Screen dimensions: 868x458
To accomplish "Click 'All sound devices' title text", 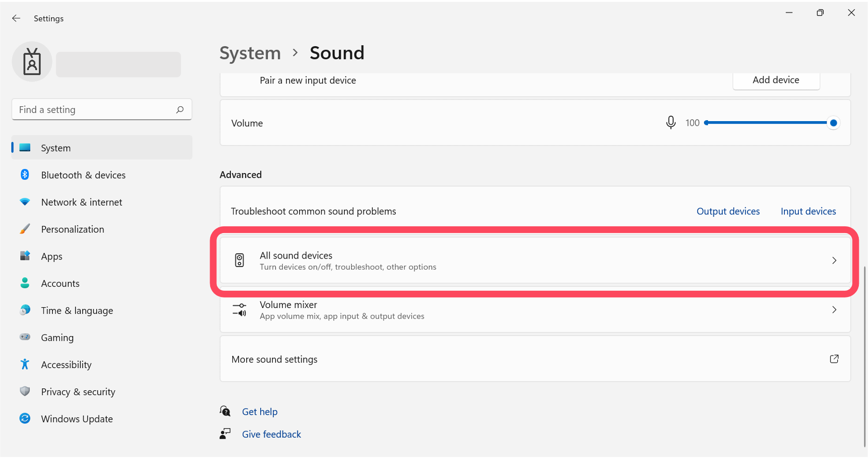I will point(296,255).
